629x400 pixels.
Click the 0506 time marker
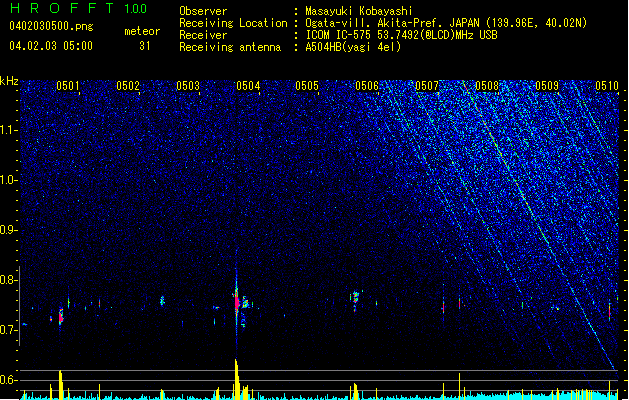[367, 85]
